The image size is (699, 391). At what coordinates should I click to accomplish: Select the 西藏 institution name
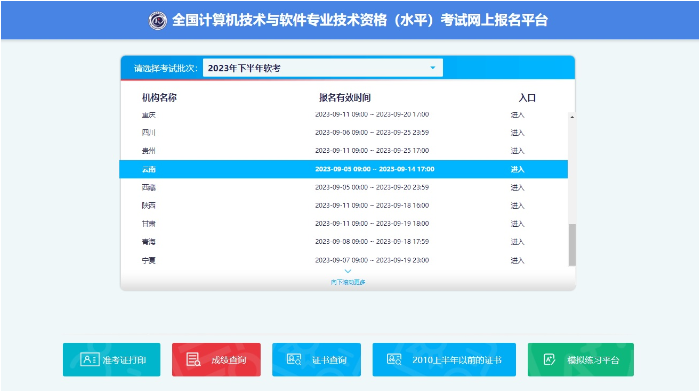[148, 187]
